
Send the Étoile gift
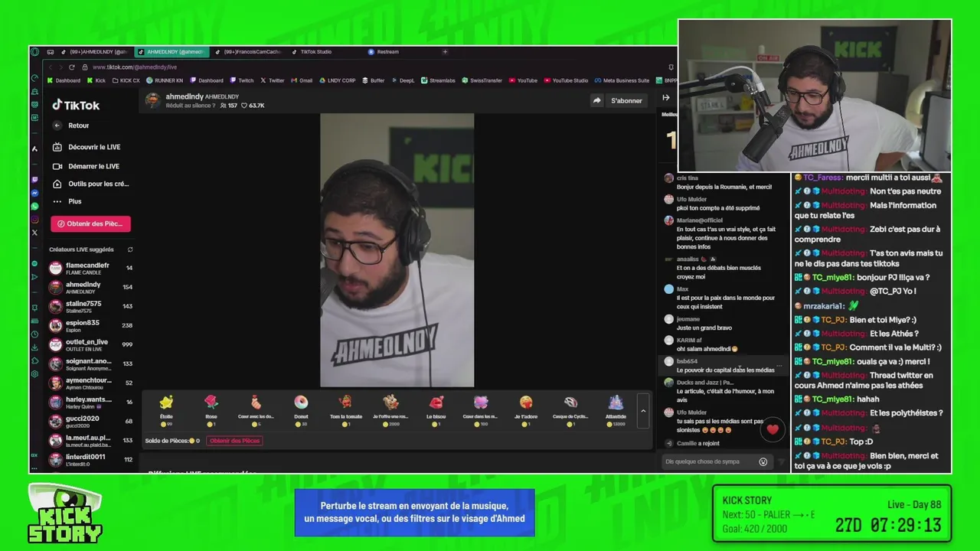pos(166,409)
